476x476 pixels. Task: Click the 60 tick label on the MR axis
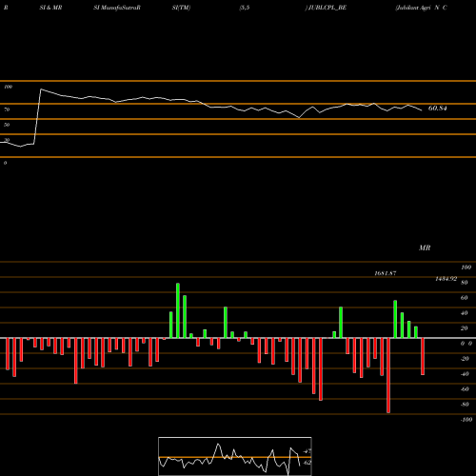pos(465,298)
